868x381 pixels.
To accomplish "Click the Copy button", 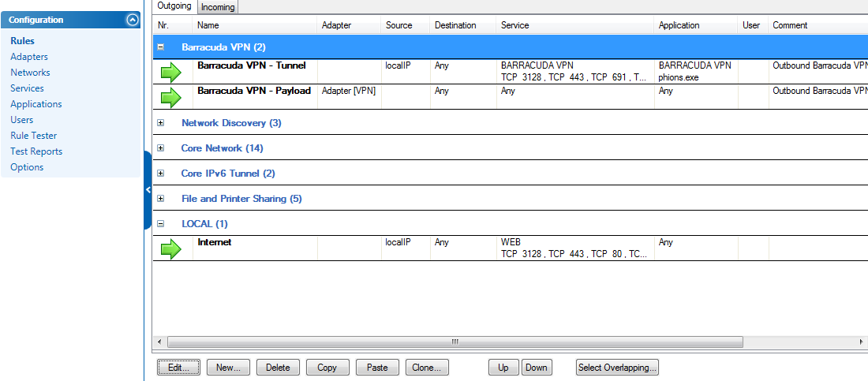I will click(327, 367).
